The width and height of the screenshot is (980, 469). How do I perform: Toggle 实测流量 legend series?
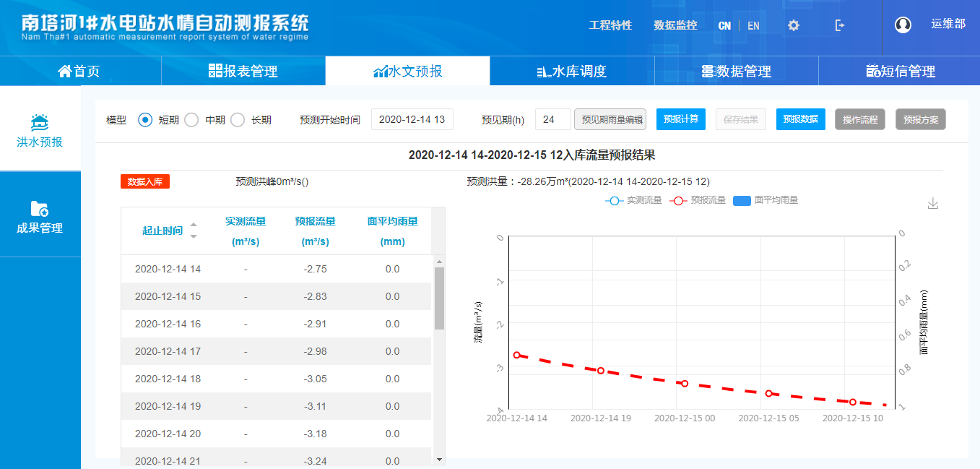(x=633, y=200)
